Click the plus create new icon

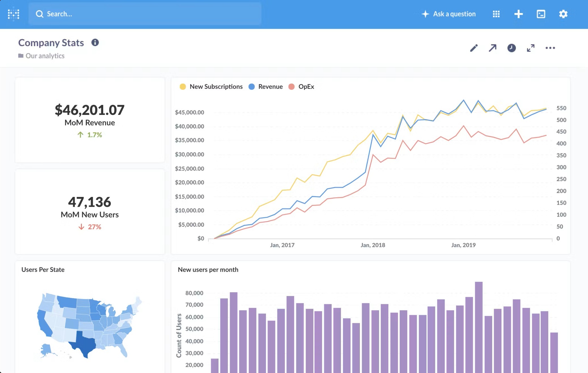click(x=518, y=14)
